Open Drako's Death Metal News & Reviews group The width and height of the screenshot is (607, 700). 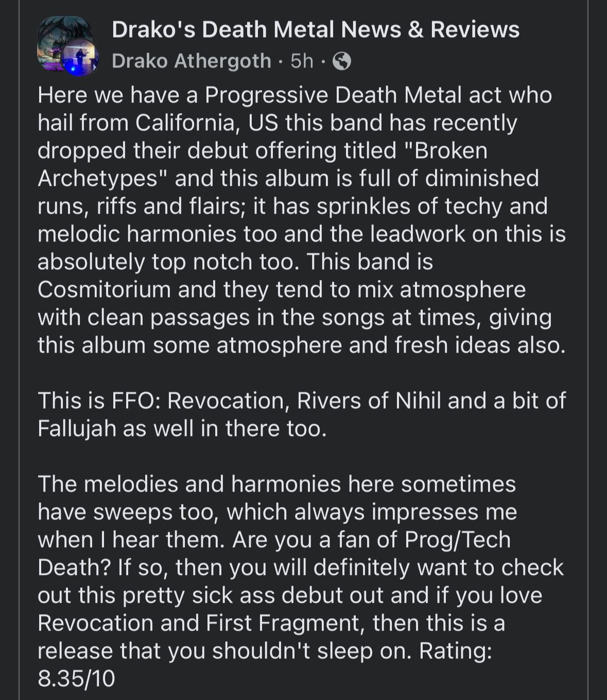point(315,30)
